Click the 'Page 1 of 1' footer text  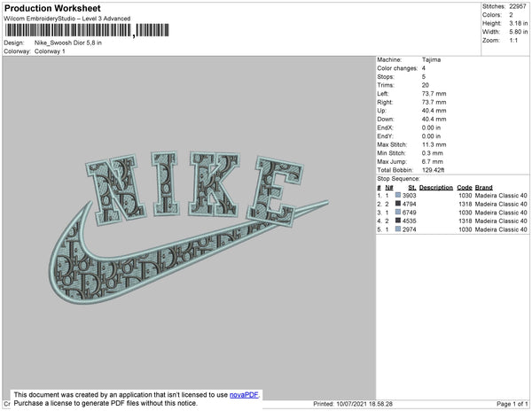click(x=512, y=404)
